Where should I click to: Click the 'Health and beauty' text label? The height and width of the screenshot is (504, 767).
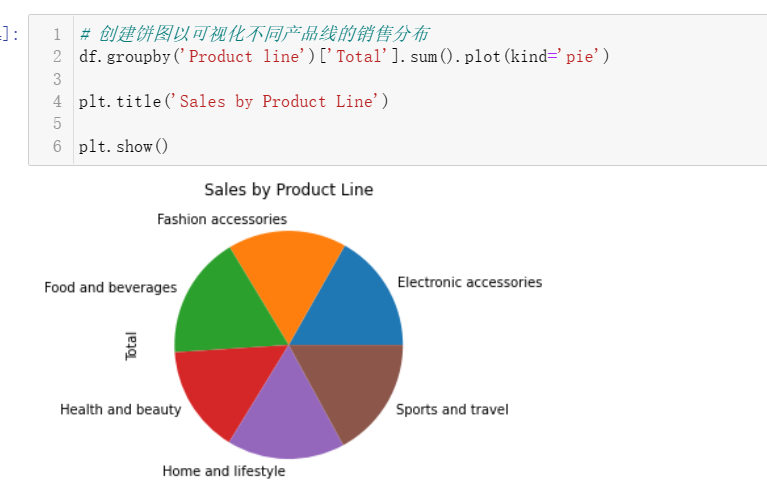click(121, 409)
